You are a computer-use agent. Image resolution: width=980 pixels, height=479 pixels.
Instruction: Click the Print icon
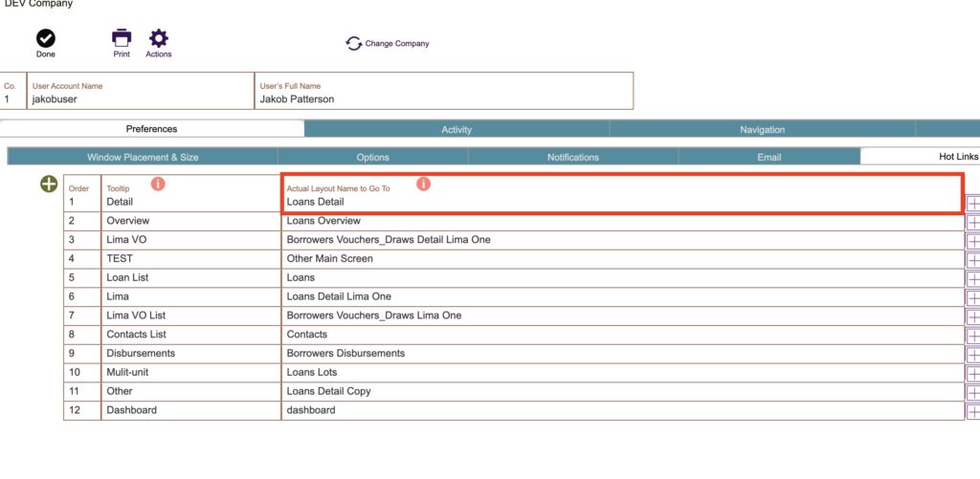pyautogui.click(x=122, y=38)
